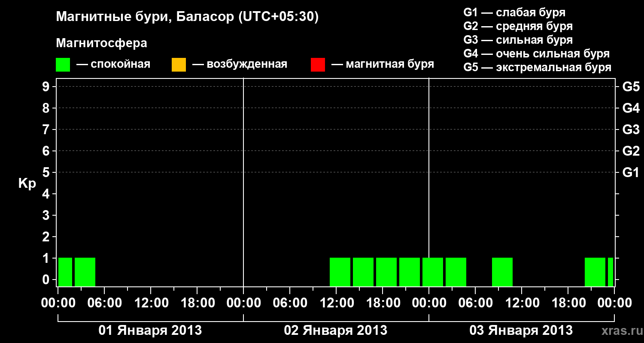This screenshot has width=644, height=343.
Task: Click the red magnetic storm legend swatch
Action: [x=318, y=65]
